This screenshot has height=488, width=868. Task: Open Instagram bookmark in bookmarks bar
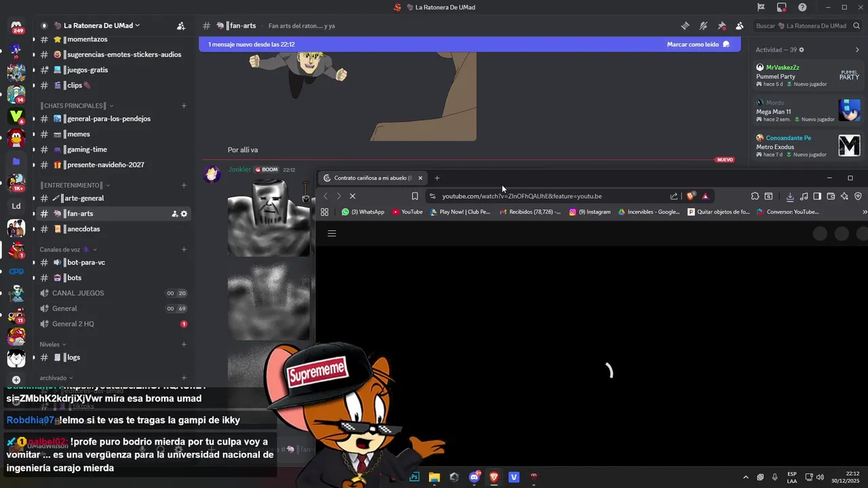click(x=590, y=212)
